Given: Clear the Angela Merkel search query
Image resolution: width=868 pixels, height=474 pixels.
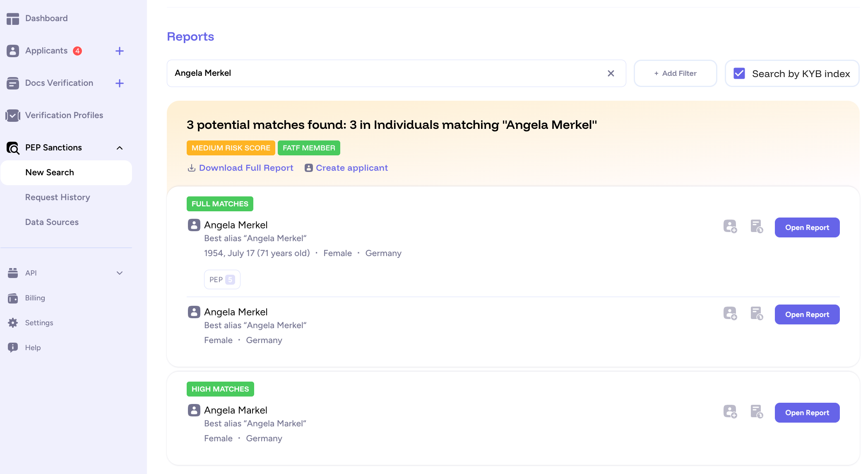Looking at the screenshot, I should 611,73.
